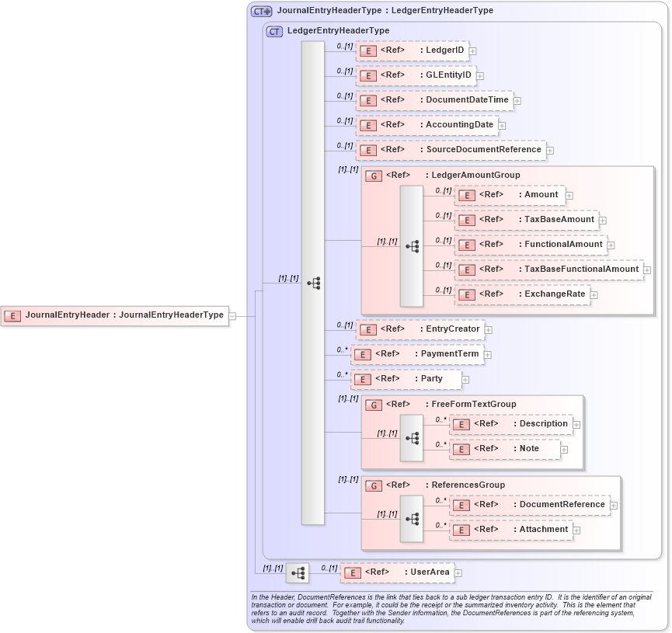The width and height of the screenshot is (672, 633).
Task: Toggle expansion of the SourceDocumentReference element
Action: pyautogui.click(x=549, y=150)
